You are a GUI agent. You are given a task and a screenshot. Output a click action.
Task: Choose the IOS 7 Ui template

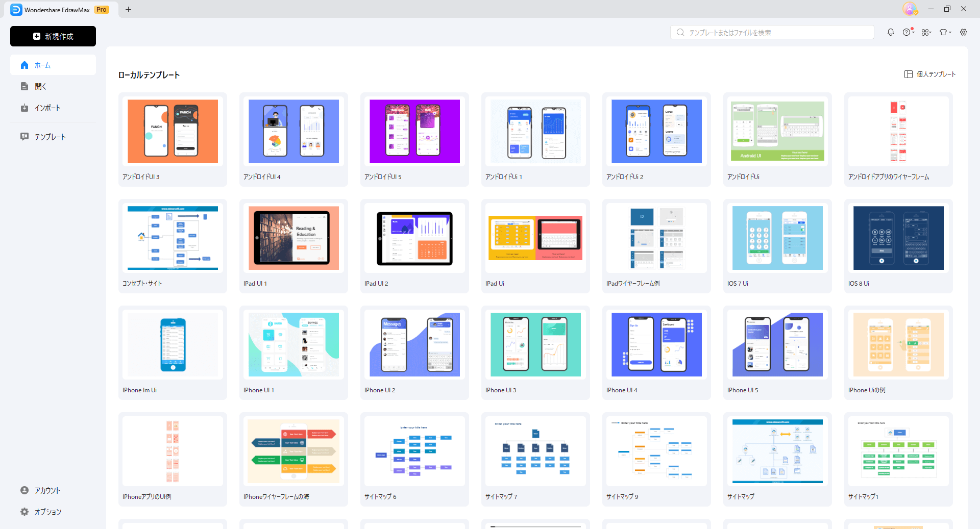777,246
